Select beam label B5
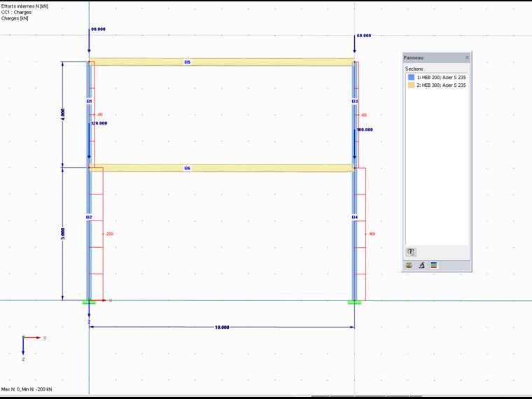The height and width of the screenshot is (399, 532). [x=188, y=62]
